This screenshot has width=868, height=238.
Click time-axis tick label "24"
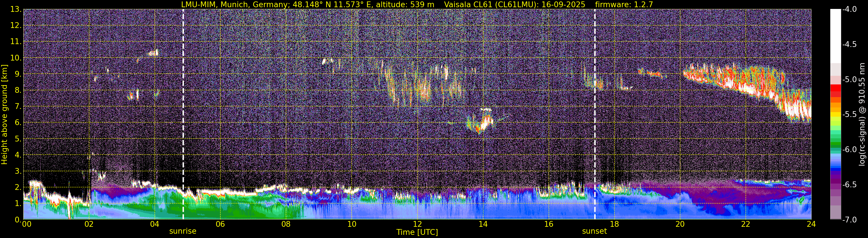pyautogui.click(x=811, y=224)
